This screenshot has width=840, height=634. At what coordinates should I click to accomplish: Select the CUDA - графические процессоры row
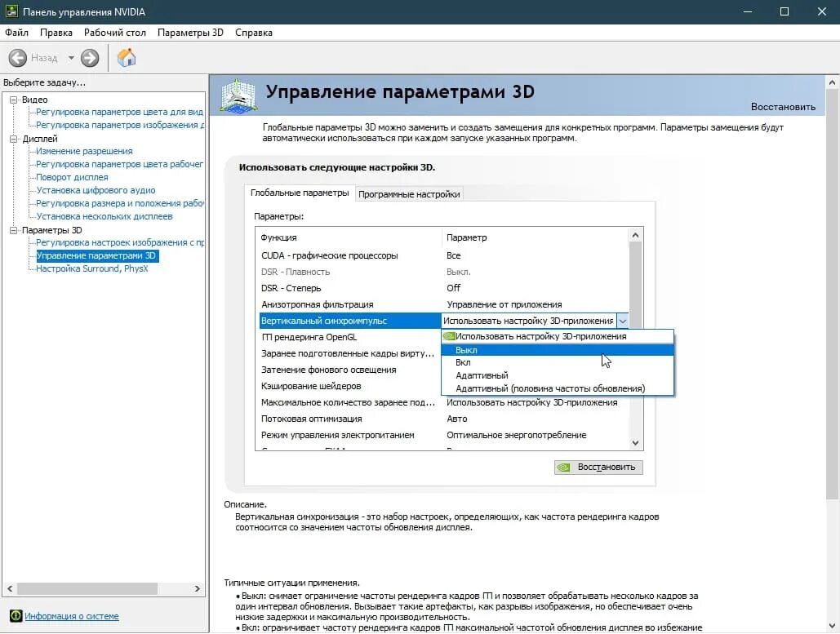[x=443, y=255]
